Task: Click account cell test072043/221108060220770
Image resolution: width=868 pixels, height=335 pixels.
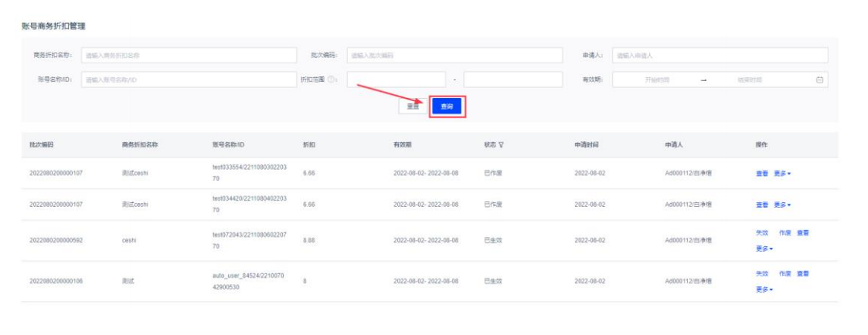Action: 250,241
